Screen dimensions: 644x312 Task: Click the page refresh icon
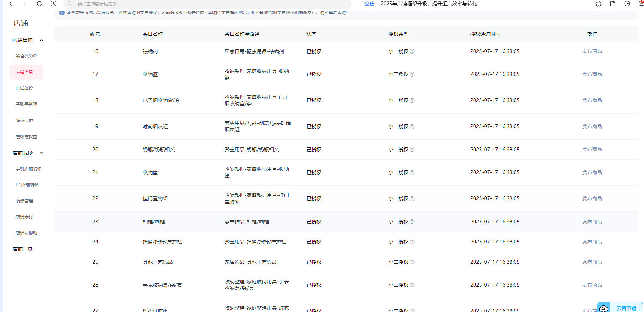[39, 4]
